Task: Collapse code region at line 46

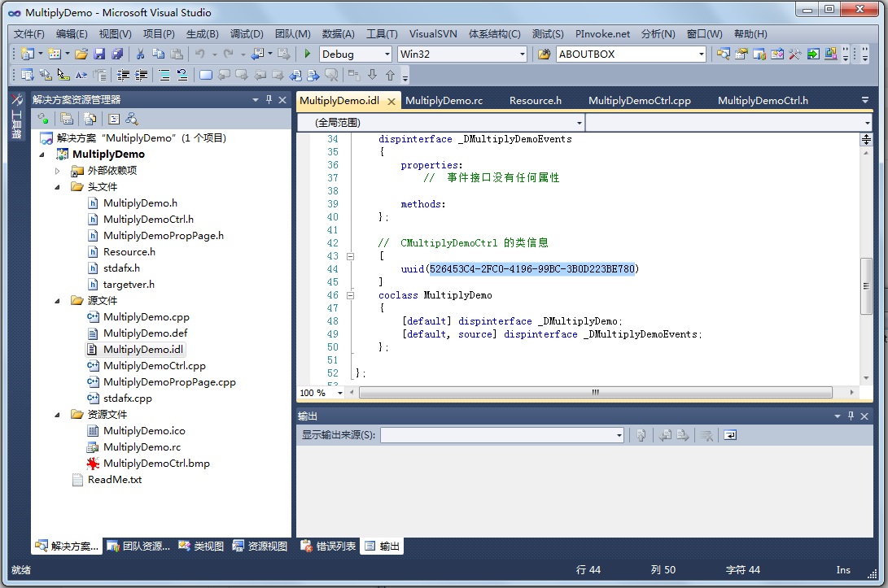Action: pos(351,295)
